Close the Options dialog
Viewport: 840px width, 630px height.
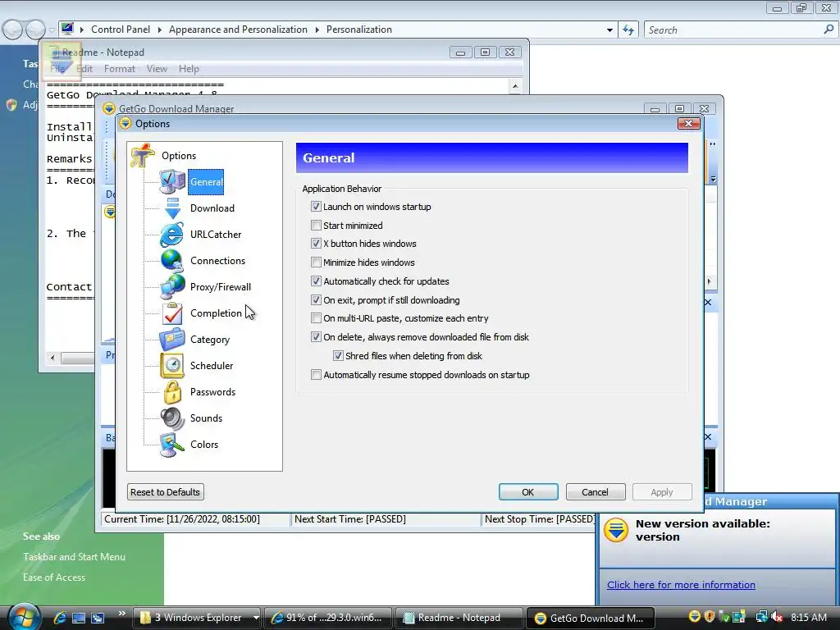688,124
